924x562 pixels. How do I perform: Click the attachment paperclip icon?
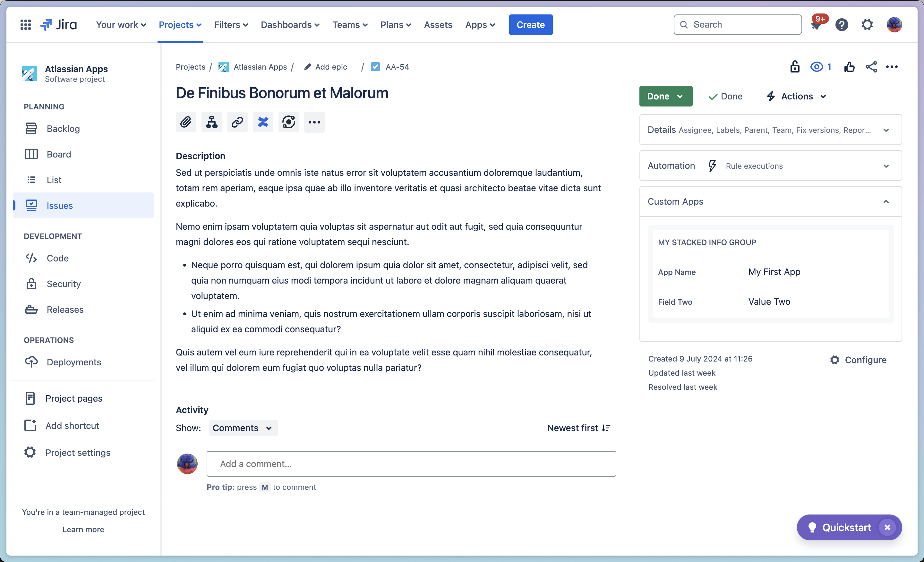tap(186, 122)
